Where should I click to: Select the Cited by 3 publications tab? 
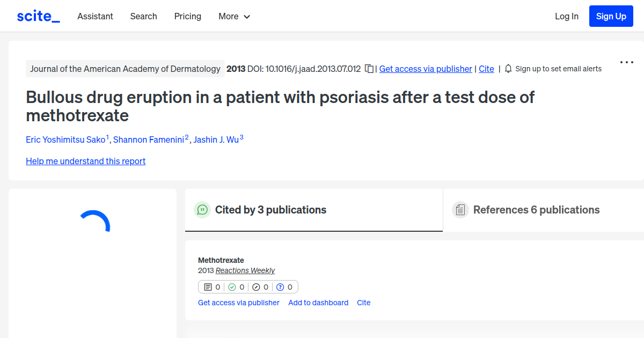270,210
